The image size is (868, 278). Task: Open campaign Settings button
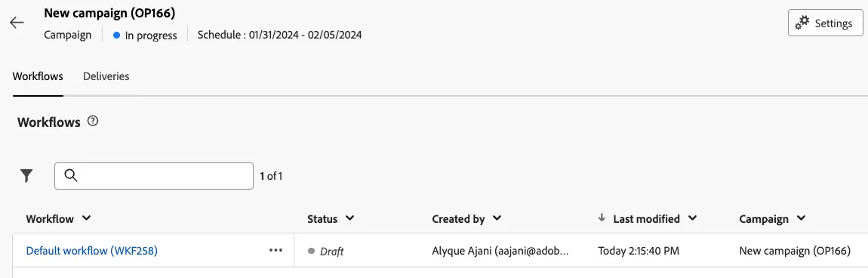(826, 23)
